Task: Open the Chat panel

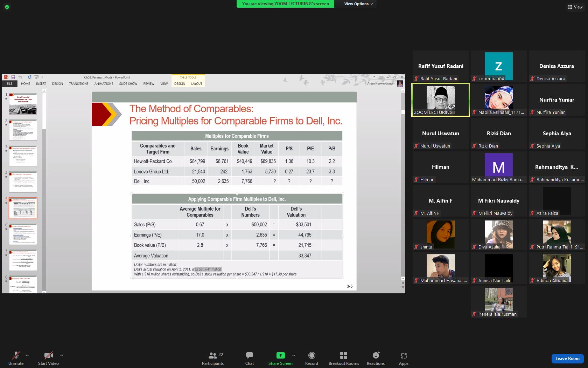Action: 250,359
